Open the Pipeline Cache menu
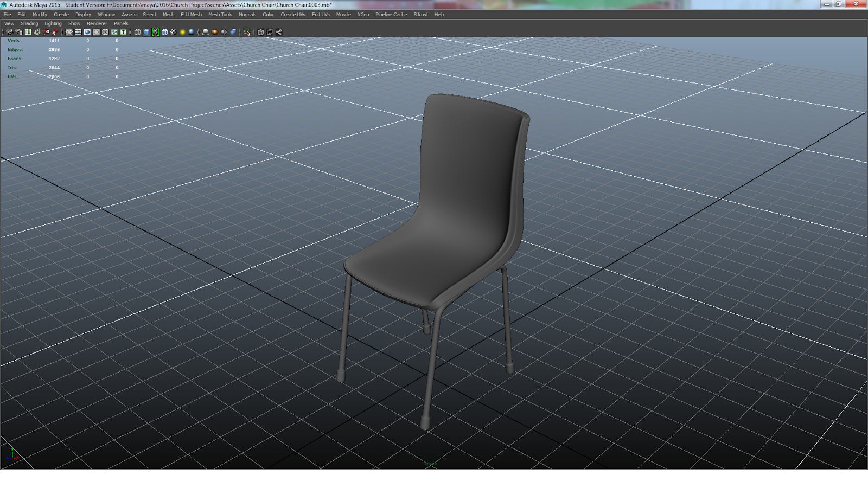This screenshot has width=868, height=488. [x=391, y=15]
